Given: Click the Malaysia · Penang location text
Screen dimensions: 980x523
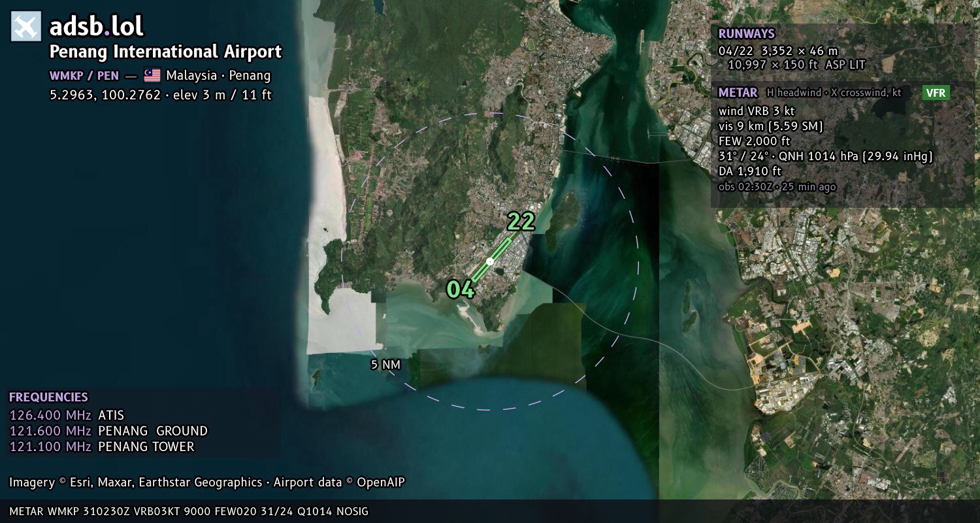Looking at the screenshot, I should coord(218,76).
